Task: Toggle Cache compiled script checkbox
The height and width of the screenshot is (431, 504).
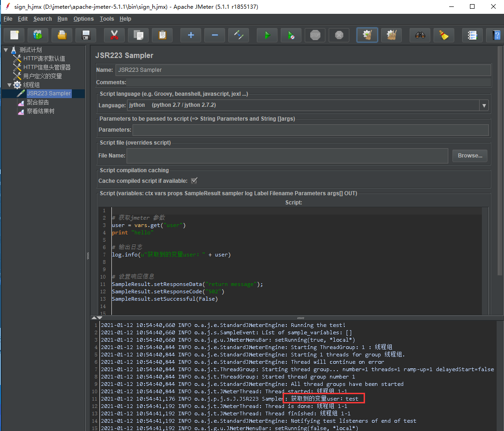Action: pos(194,181)
